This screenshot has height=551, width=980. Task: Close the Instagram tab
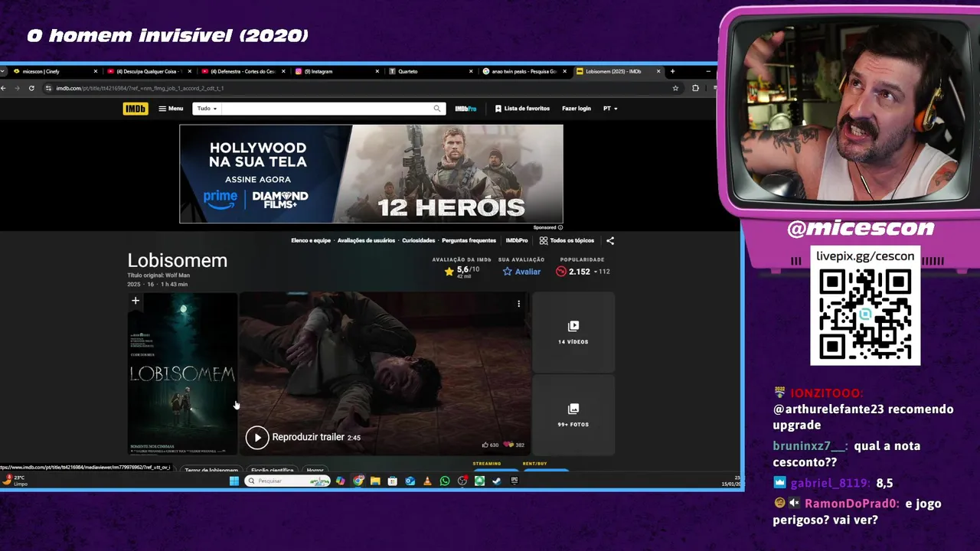[x=377, y=71]
